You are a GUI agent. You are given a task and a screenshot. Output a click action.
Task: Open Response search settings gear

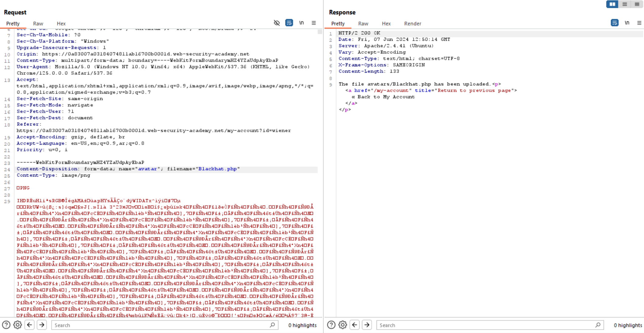(343, 325)
